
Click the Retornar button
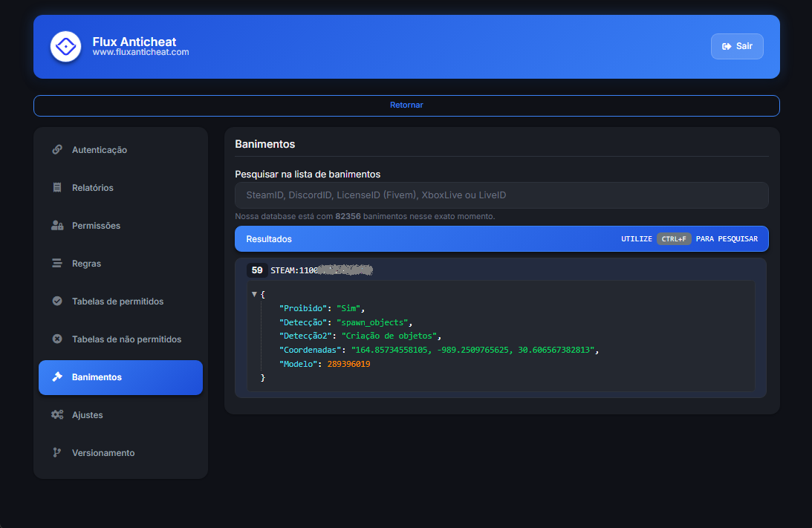406,105
